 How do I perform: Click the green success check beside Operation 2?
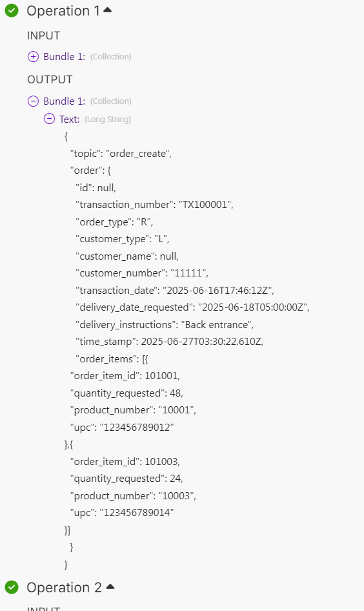(x=12, y=587)
